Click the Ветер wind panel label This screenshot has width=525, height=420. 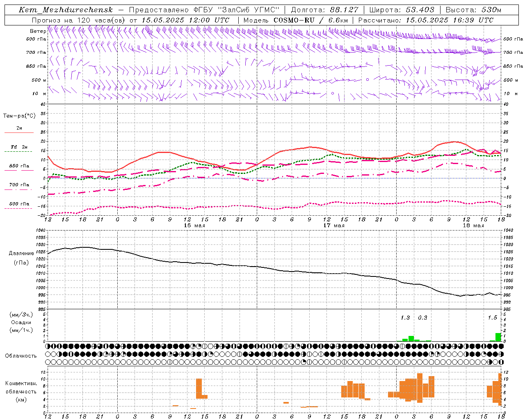[x=38, y=31]
